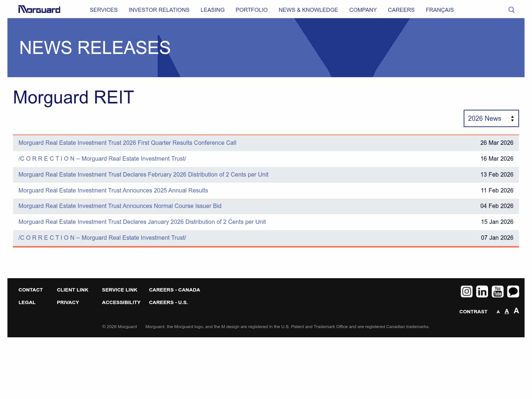Open the 2026 News year dropdown
This screenshot has height=399, width=532.
click(x=491, y=118)
